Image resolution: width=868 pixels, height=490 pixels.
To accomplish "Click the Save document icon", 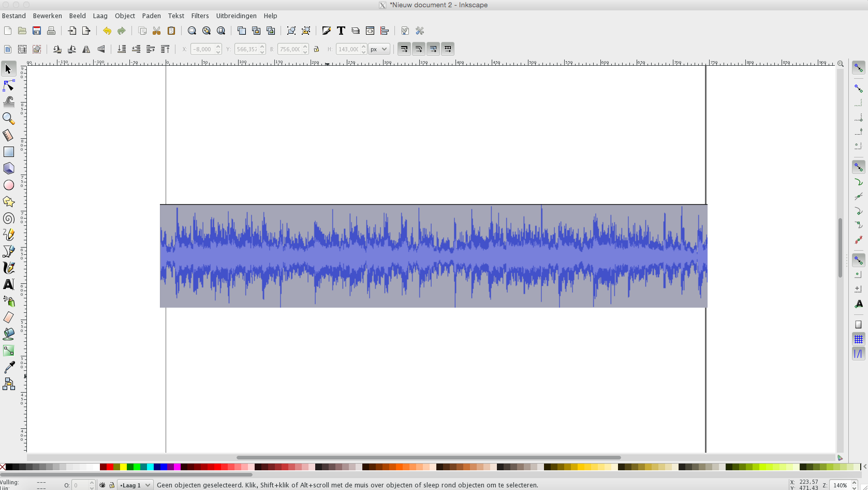I will point(37,31).
